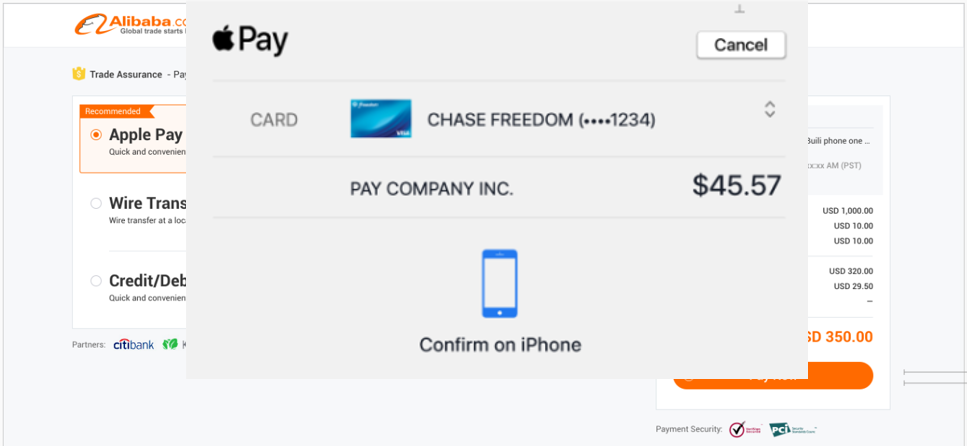Viewport: 967px width, 446px height.
Task: Select the Wire Transfer radio option
Action: coord(96,203)
